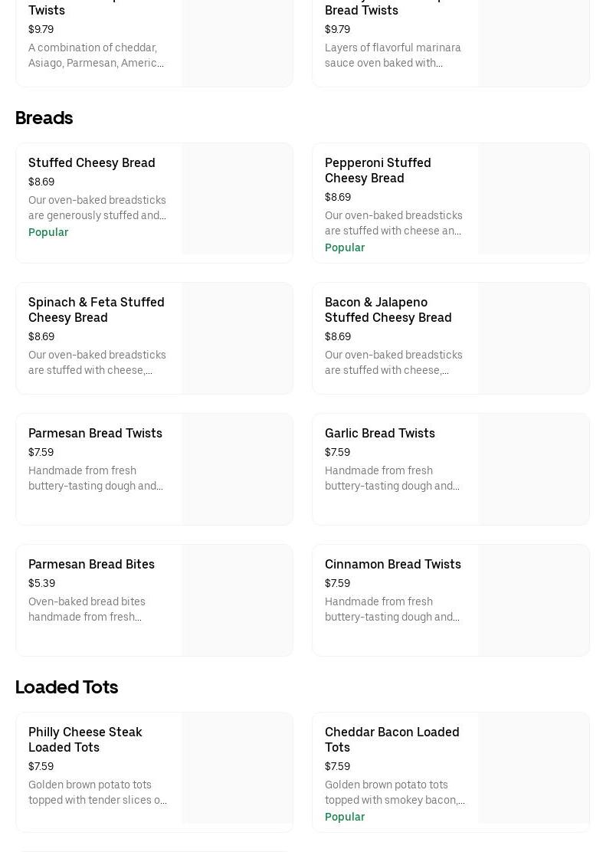Click the Parmesan Bread Twists description text

[x=96, y=478]
